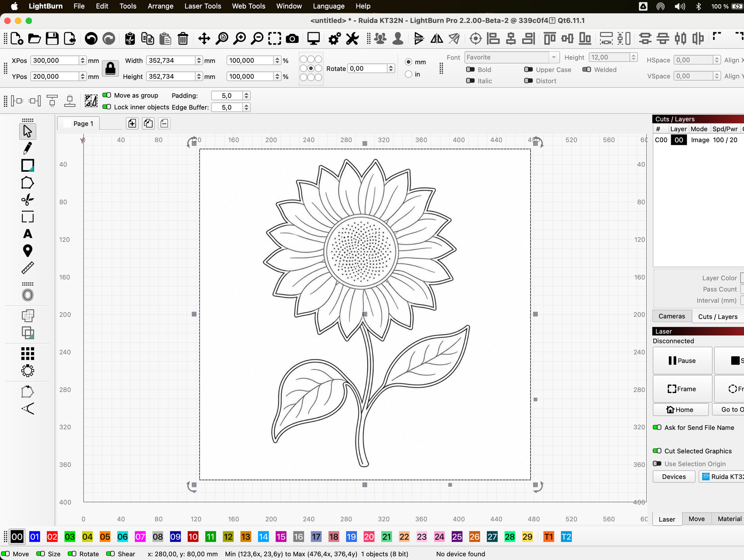Click Height value stepper arrows
The height and width of the screenshot is (560, 744).
[199, 76]
